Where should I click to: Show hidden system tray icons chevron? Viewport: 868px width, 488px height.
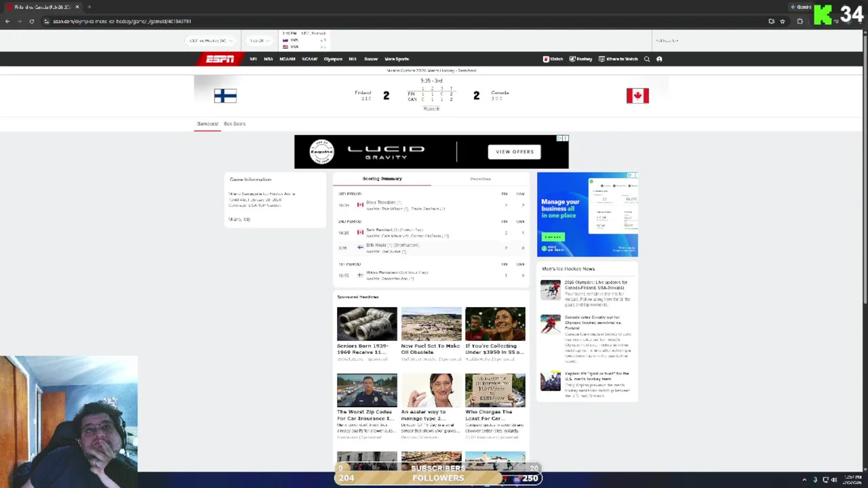tap(804, 480)
